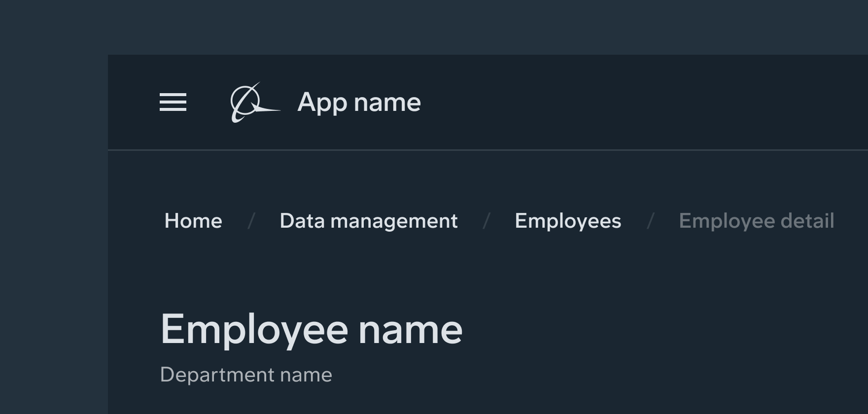This screenshot has height=414, width=868.
Task: Open the Employees breadcrumb link
Action: [568, 220]
